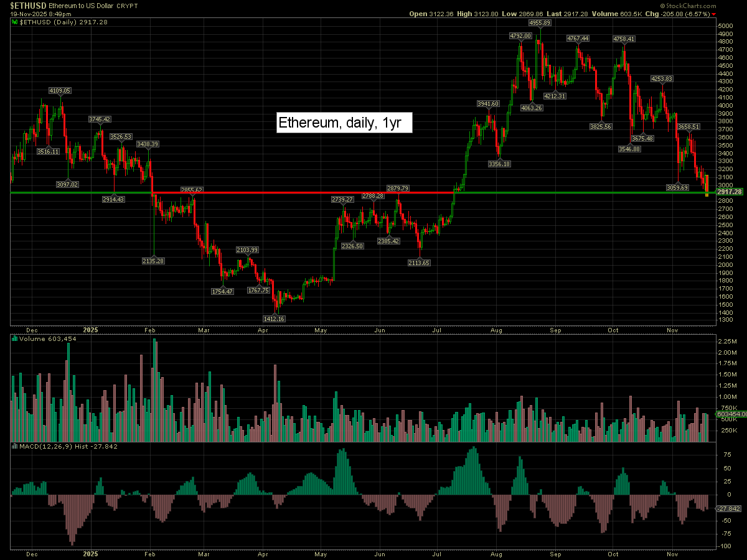Click the 5000 level on price axis
Screen dimensions: 747x560
[x=726, y=26]
